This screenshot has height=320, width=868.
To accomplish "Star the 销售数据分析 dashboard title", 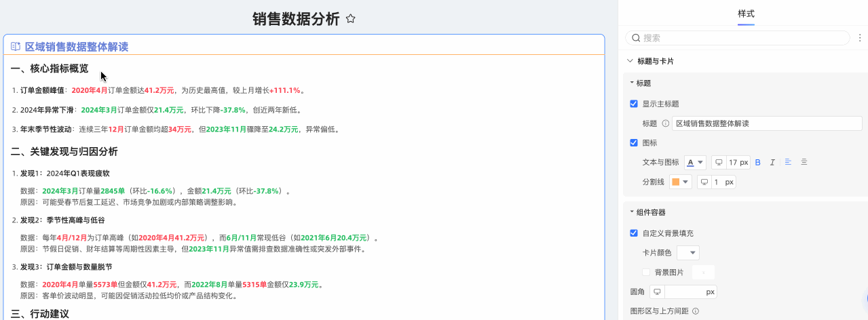I will coord(350,19).
